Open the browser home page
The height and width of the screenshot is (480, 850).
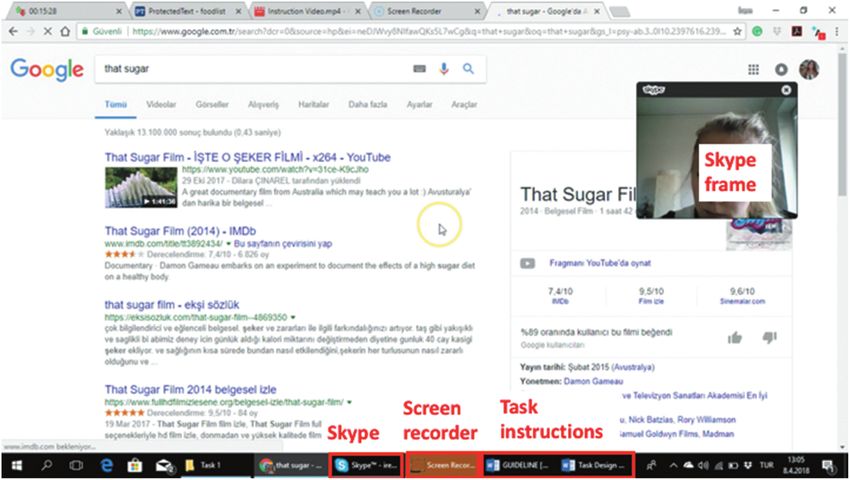pos(65,31)
